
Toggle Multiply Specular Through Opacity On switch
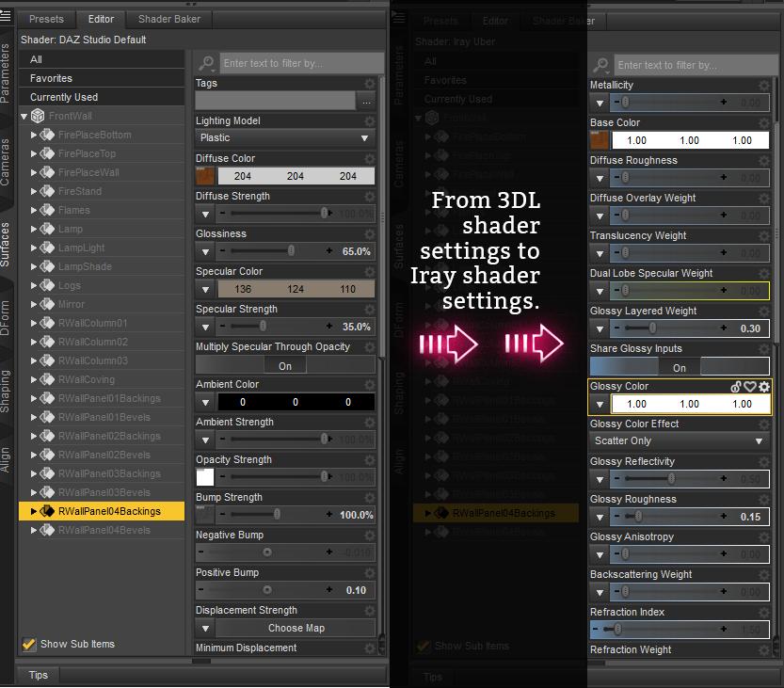pyautogui.click(x=285, y=365)
